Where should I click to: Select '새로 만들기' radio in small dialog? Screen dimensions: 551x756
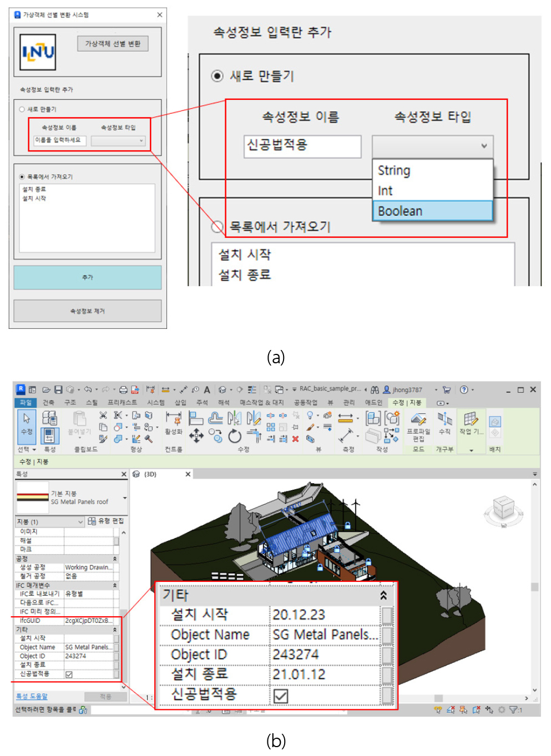tap(22, 109)
